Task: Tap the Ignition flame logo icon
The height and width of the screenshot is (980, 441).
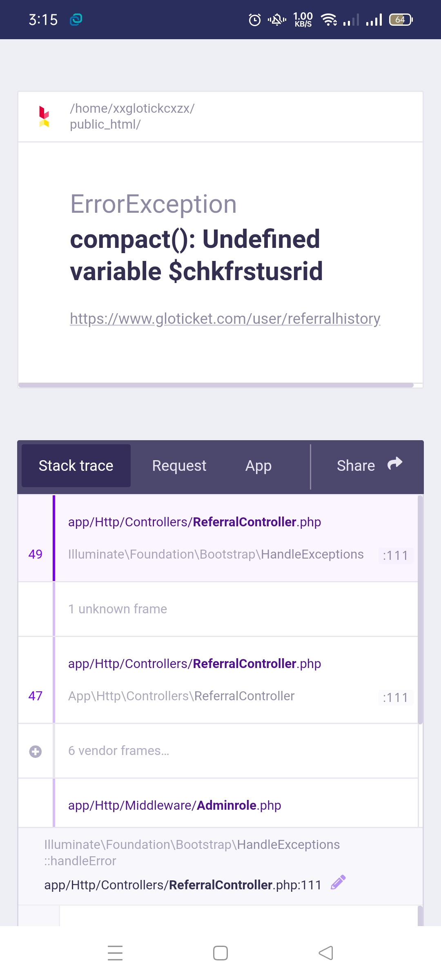Action: [44, 116]
